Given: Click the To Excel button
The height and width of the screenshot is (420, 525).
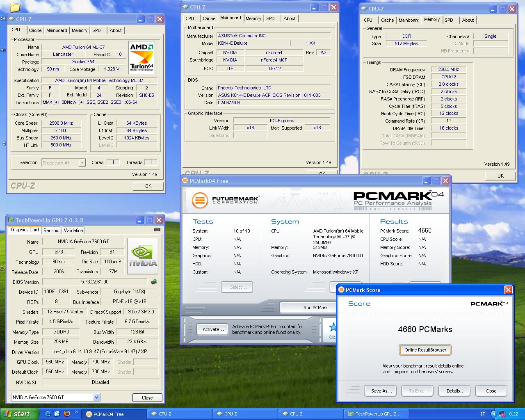Looking at the screenshot, I should (x=417, y=391).
